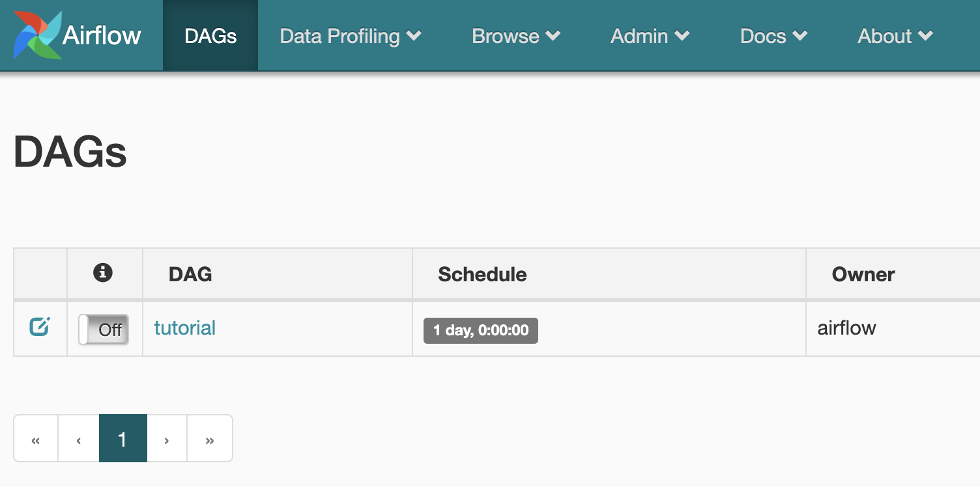980x487 pixels.
Task: Open the tutorial DAG link
Action: click(185, 328)
